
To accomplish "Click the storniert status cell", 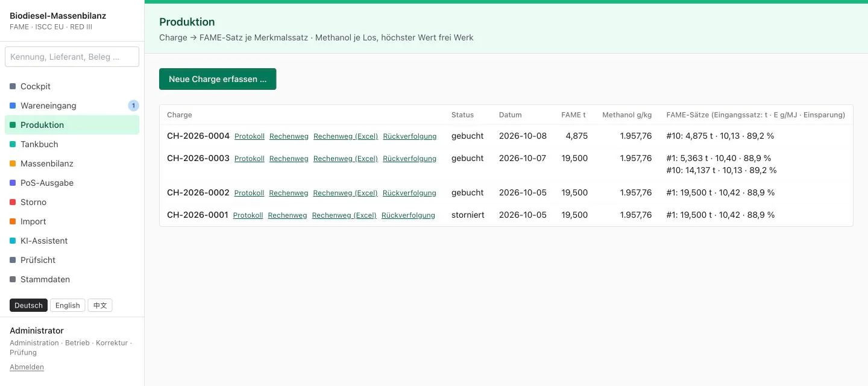I will [468, 215].
